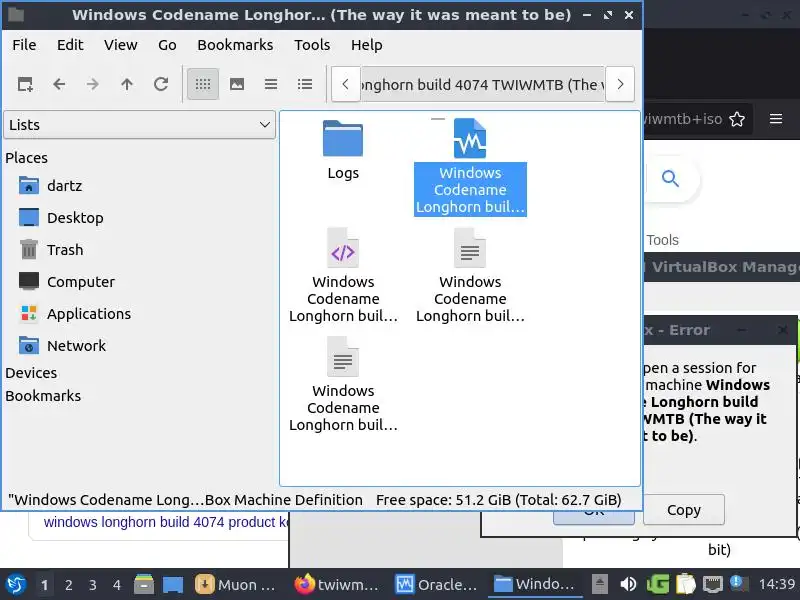Reload the current folder
Viewport: 800px width, 600px height.
[161, 84]
